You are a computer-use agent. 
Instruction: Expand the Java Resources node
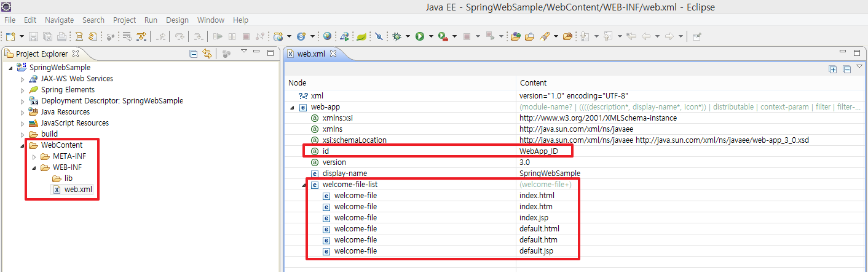click(23, 112)
